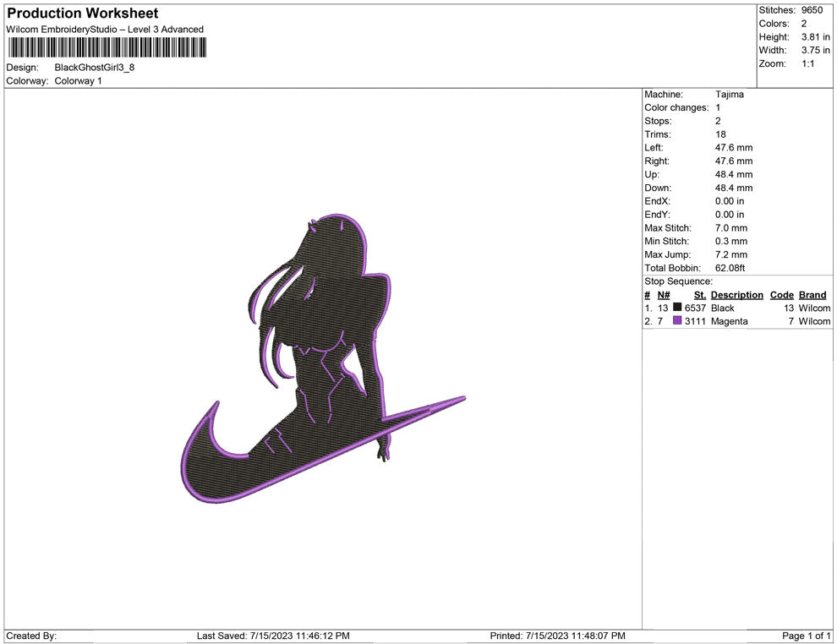Click the 'EndX:' label

[x=657, y=201]
